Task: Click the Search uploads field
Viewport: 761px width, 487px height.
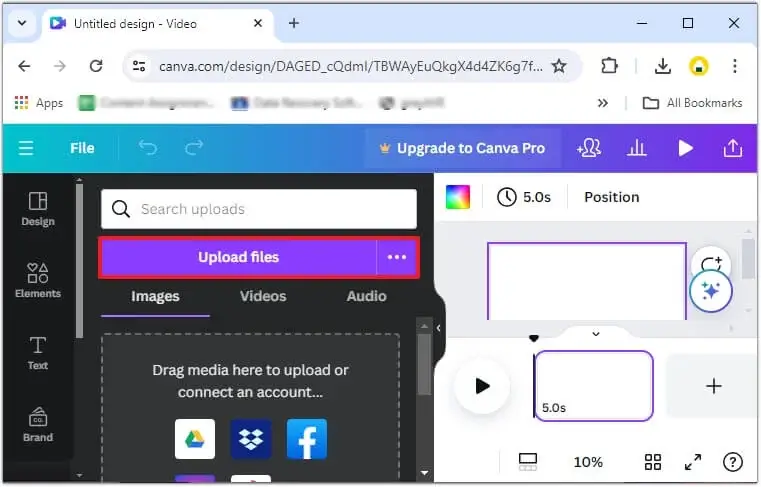Action: pos(259,209)
